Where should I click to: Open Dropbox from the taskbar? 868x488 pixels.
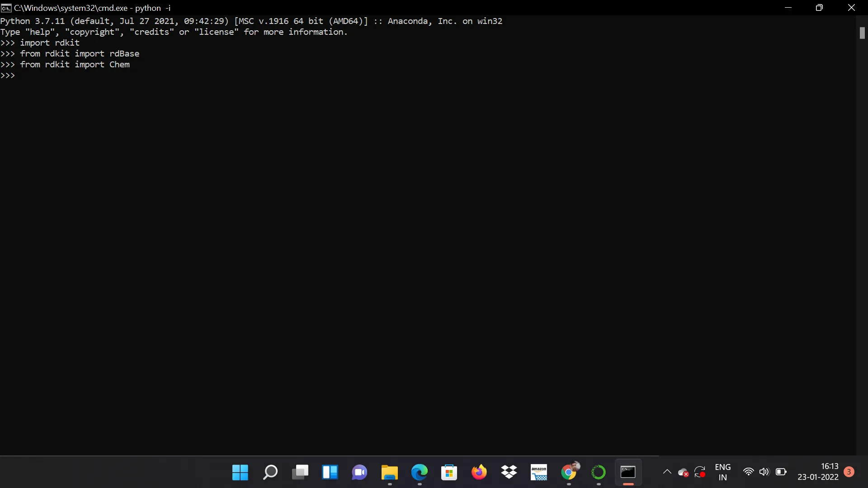click(x=509, y=473)
